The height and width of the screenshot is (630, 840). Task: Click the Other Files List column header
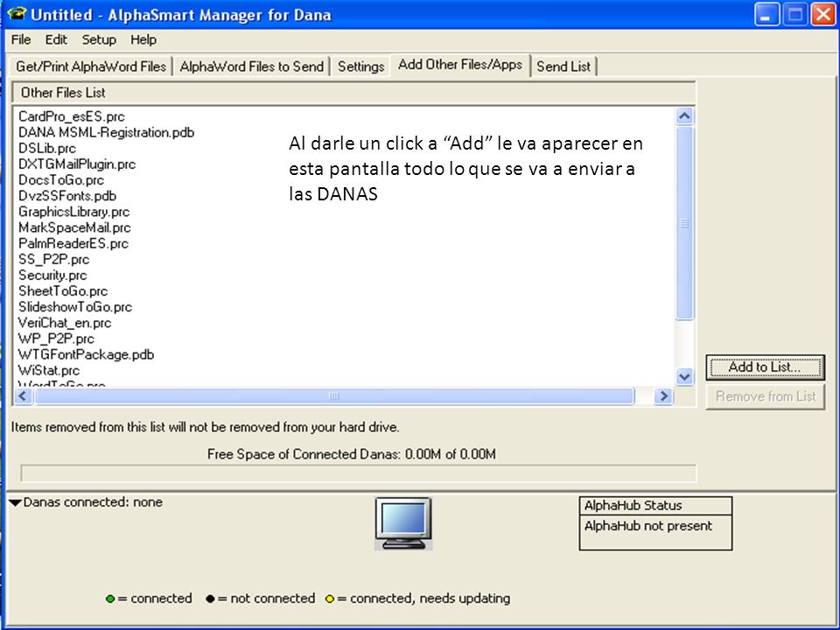coord(353,93)
